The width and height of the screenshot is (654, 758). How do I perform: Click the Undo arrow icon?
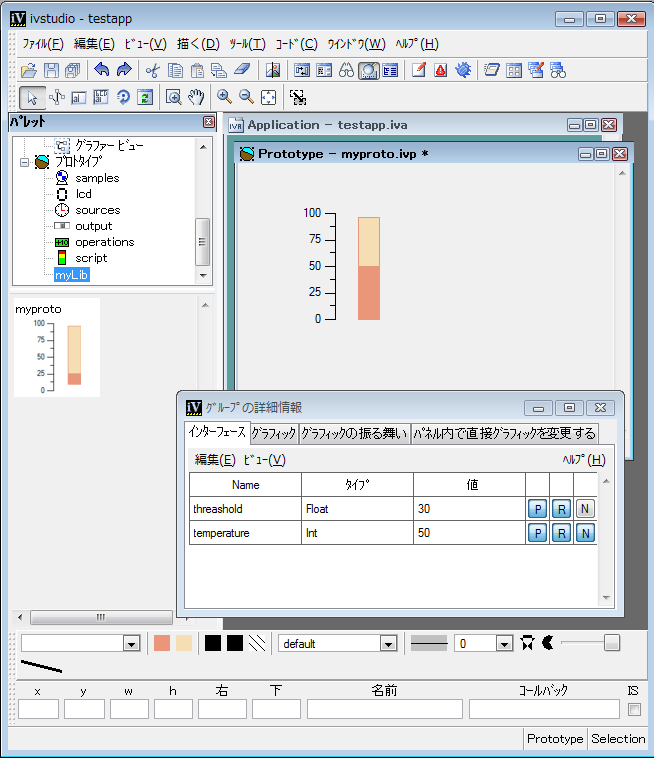tap(101, 70)
